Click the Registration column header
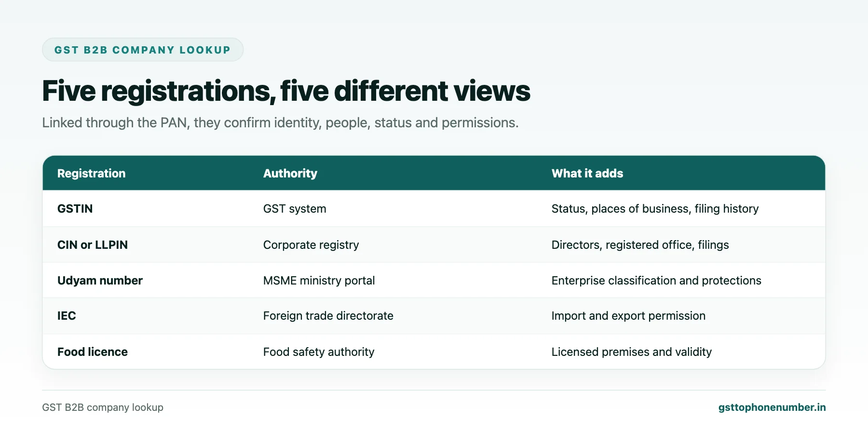 (x=91, y=174)
